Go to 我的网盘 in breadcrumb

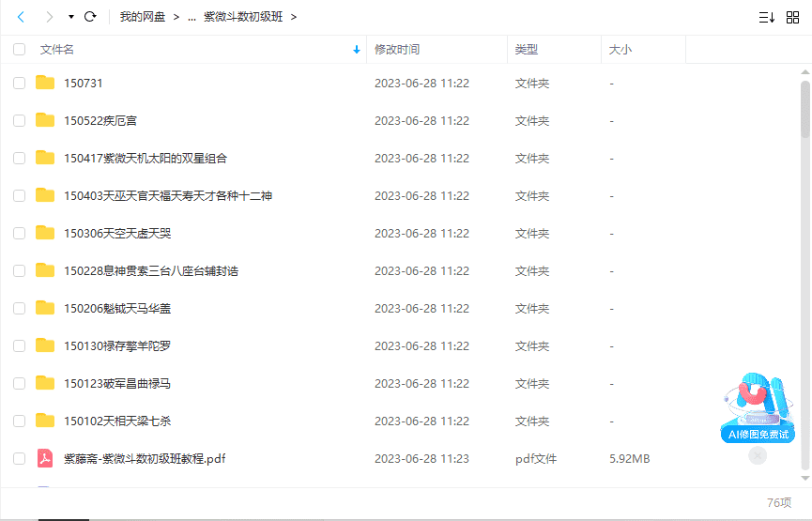point(143,17)
